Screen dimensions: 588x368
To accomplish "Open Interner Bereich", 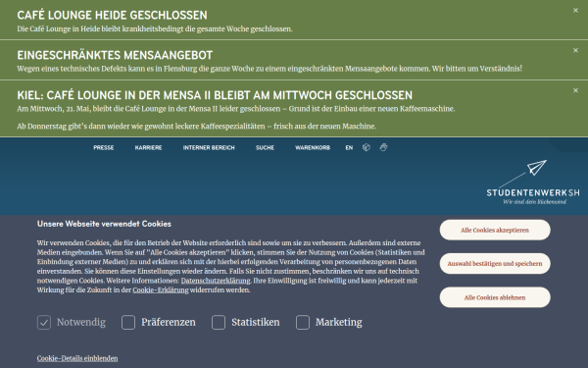I will pos(209,147).
